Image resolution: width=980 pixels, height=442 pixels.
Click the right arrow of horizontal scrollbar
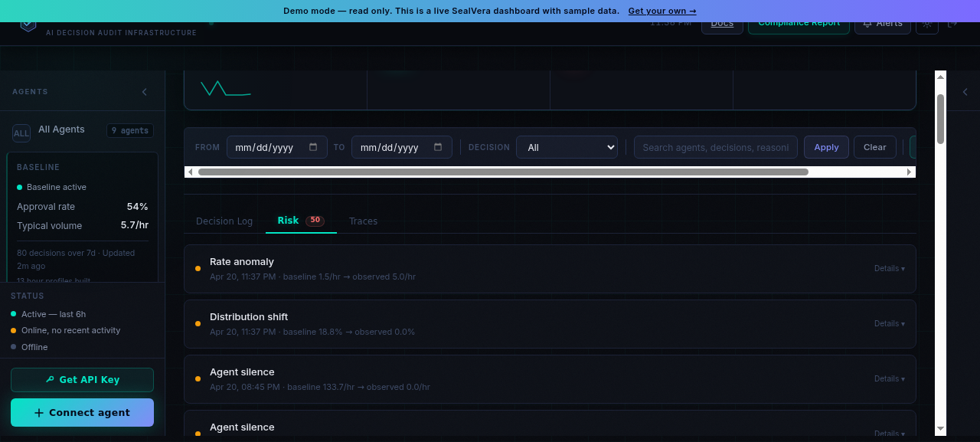(910, 172)
